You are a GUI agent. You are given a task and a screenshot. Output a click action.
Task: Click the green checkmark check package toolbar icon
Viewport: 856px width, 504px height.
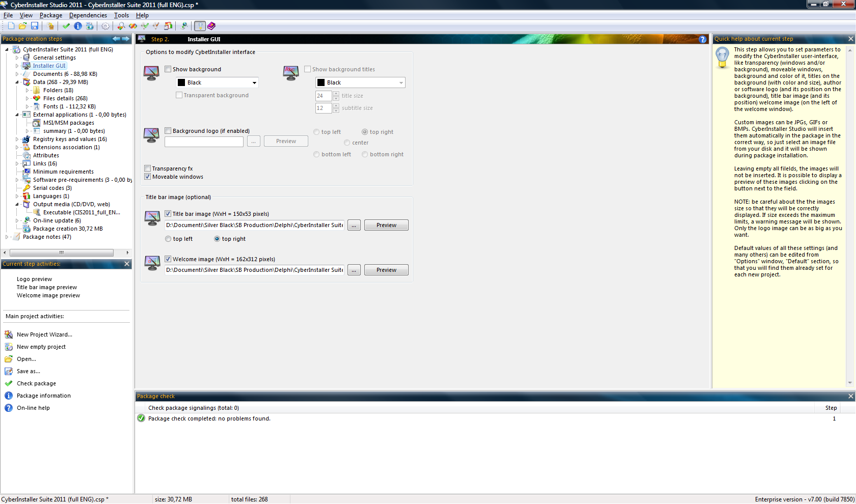pos(66,26)
